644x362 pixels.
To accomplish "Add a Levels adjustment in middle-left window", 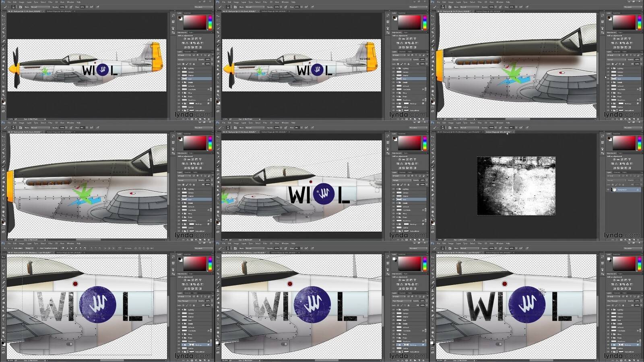I will tap(189, 159).
